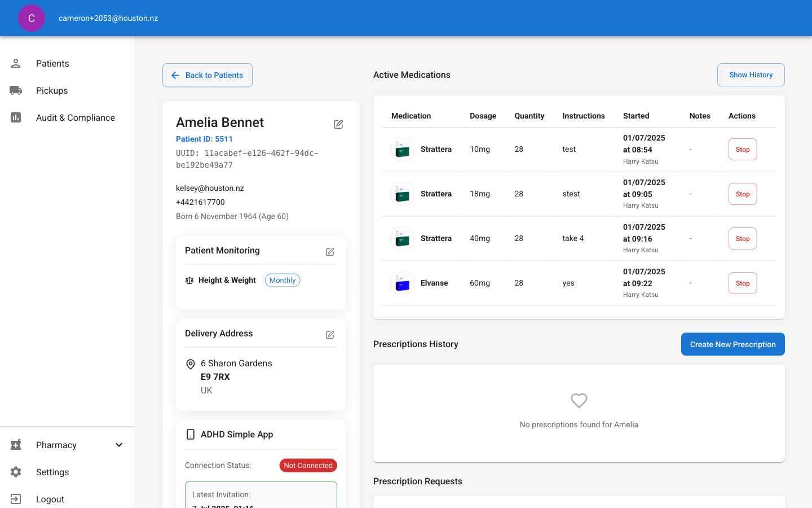Click the Pickups truck icon
The width and height of the screenshot is (812, 508).
coord(16,90)
